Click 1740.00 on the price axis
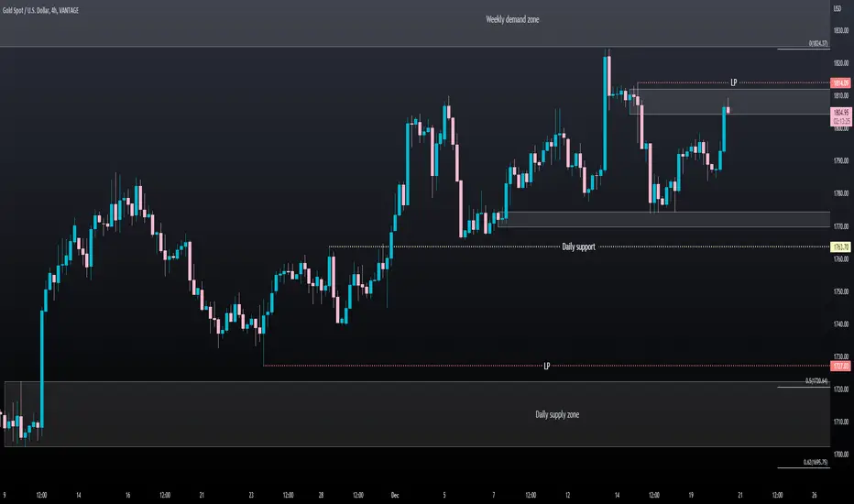 pos(841,324)
